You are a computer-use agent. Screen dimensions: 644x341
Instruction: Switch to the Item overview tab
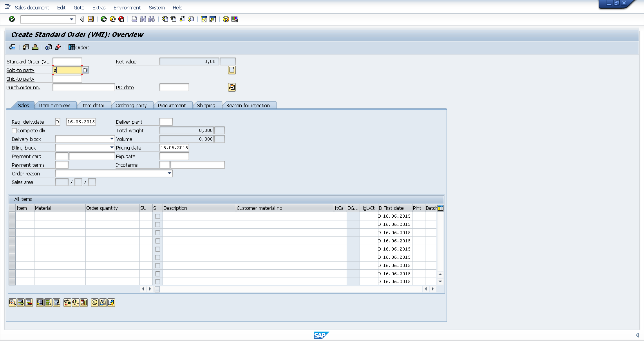pyautogui.click(x=54, y=106)
